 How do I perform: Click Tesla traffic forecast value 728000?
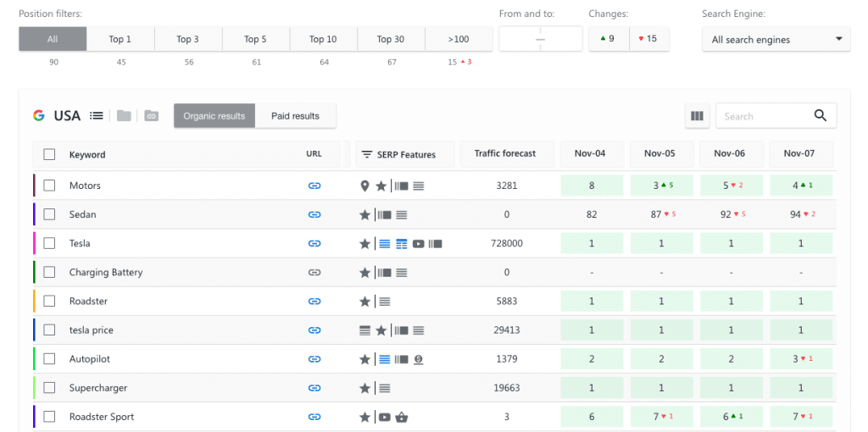point(507,243)
